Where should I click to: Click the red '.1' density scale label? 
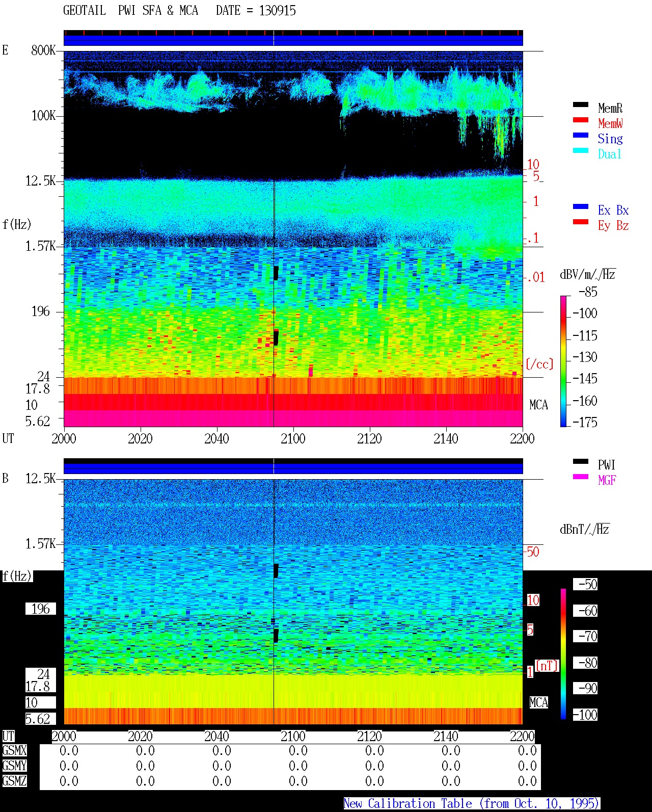point(533,238)
